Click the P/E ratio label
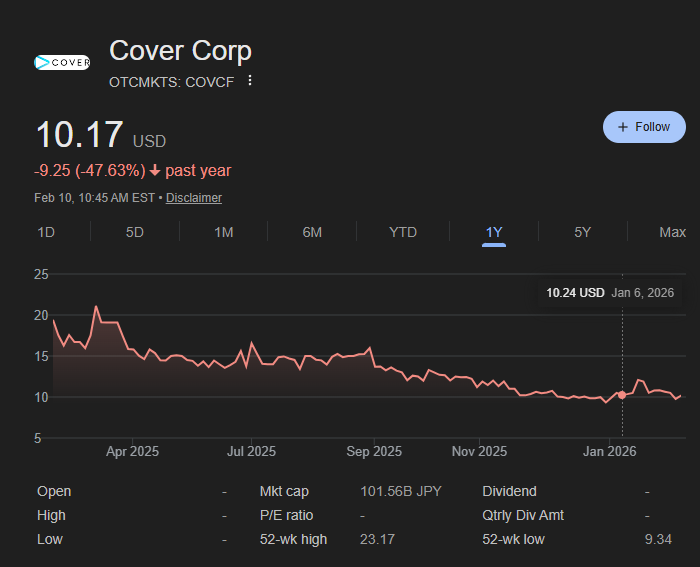Screen dimensions: 700x567 point(286,515)
